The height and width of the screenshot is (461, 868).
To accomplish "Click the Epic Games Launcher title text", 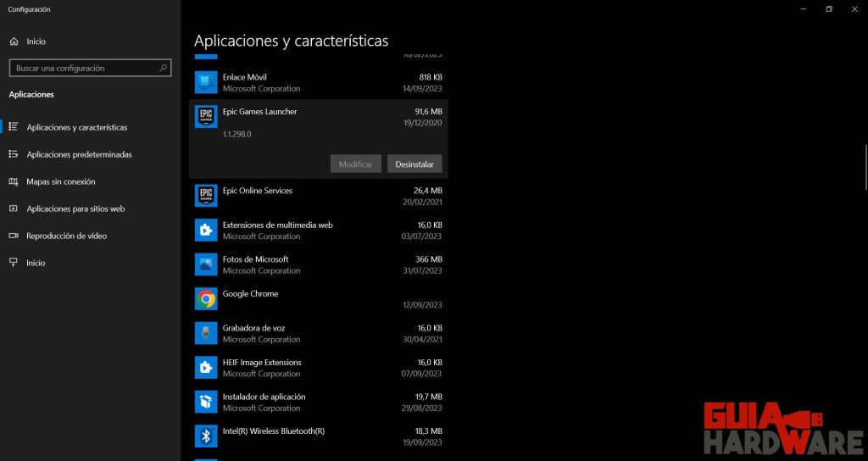I will tap(259, 111).
